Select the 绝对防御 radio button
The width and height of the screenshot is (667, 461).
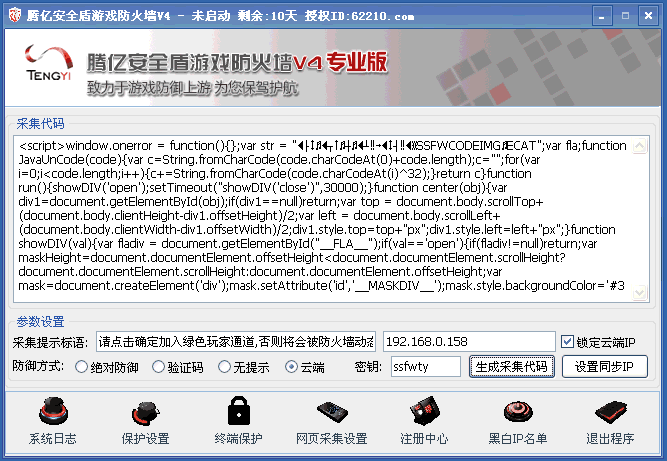click(x=81, y=367)
